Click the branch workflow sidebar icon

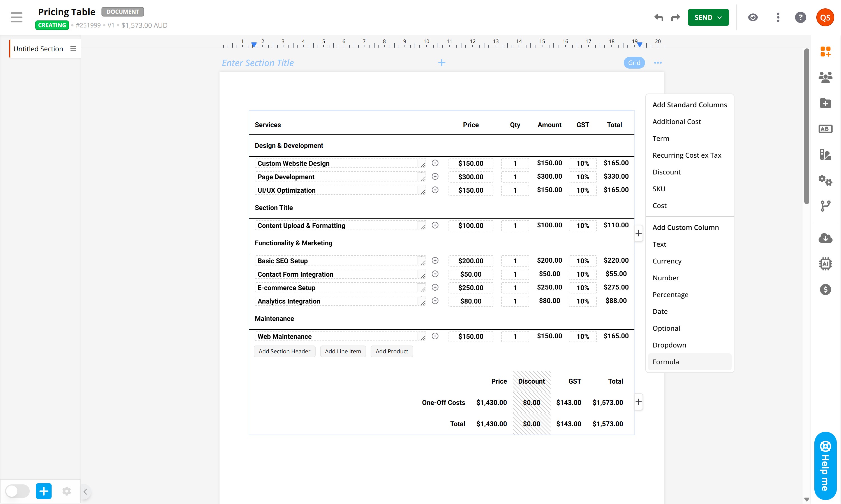825,206
